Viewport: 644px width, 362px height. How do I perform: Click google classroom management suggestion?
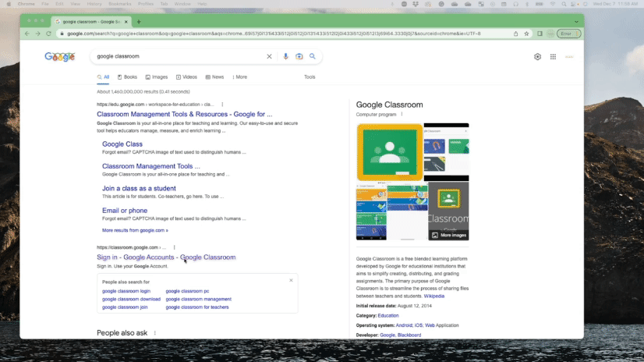(x=198, y=299)
